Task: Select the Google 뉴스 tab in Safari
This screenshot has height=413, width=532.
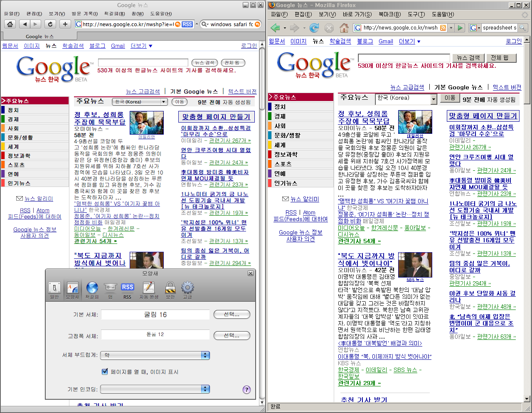Action: tap(39, 36)
